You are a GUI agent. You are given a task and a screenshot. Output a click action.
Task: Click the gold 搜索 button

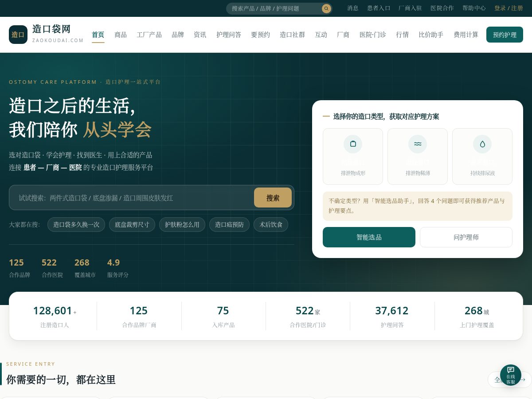pyautogui.click(x=273, y=198)
